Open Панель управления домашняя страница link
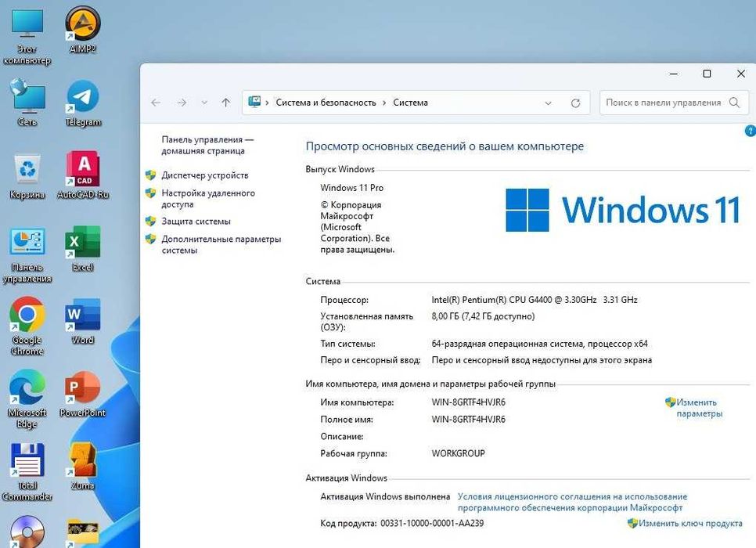 (x=207, y=145)
